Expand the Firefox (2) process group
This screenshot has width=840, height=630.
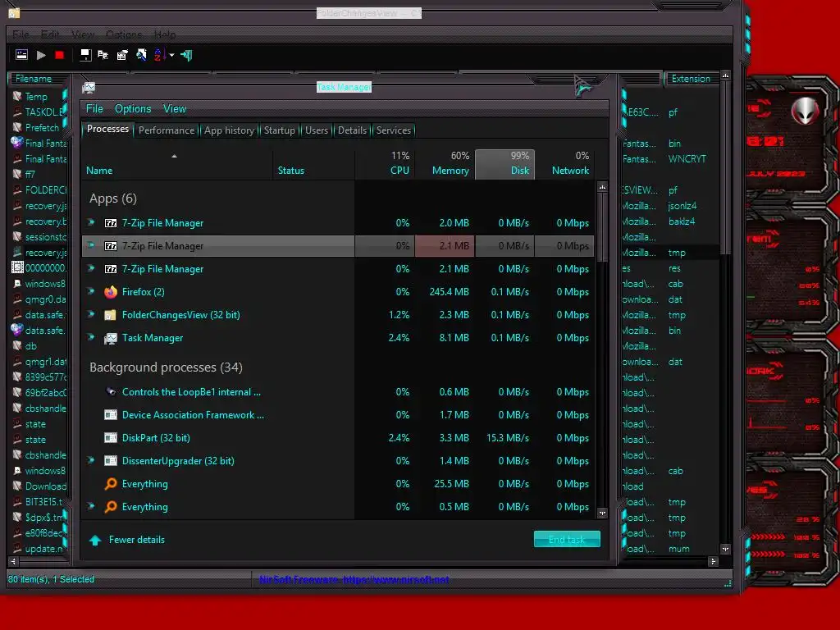pyautogui.click(x=91, y=291)
